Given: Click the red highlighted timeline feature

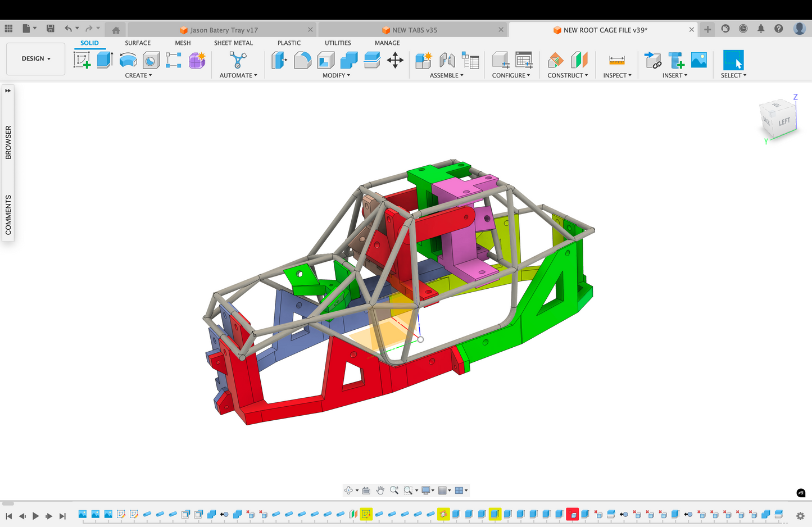Looking at the screenshot, I should tap(572, 514).
